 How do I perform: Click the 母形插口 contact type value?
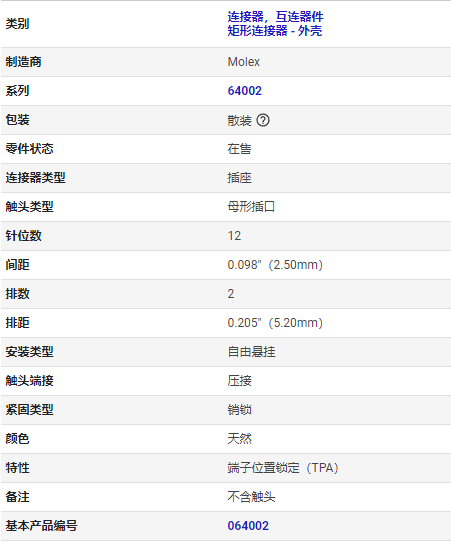coord(251,207)
